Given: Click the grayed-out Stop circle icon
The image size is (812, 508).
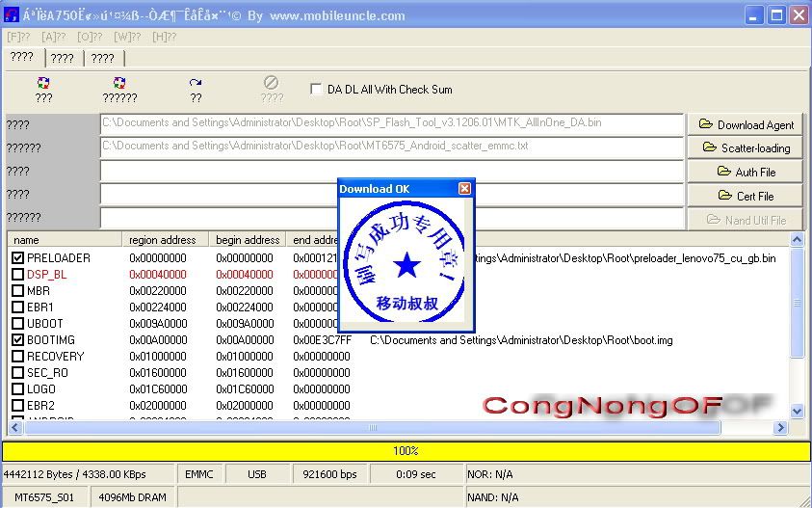Looking at the screenshot, I should [272, 84].
